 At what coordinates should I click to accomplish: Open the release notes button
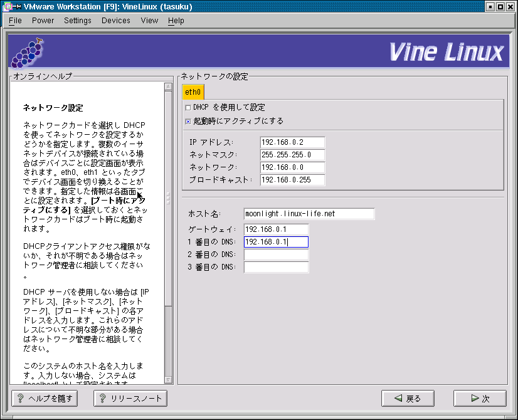click(x=130, y=398)
